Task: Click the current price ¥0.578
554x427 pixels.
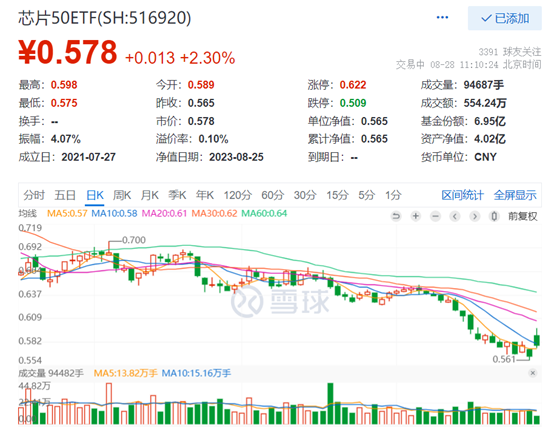Action: 68,52
